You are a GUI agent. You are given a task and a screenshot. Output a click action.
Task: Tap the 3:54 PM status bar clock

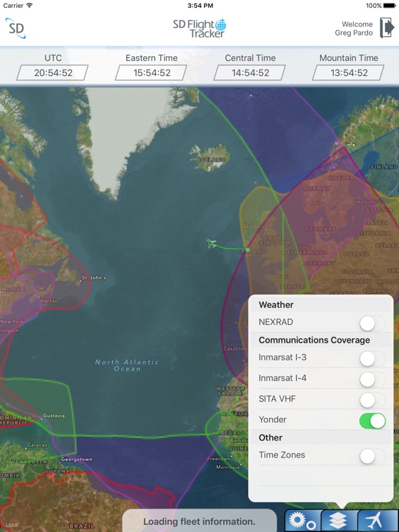pyautogui.click(x=200, y=6)
